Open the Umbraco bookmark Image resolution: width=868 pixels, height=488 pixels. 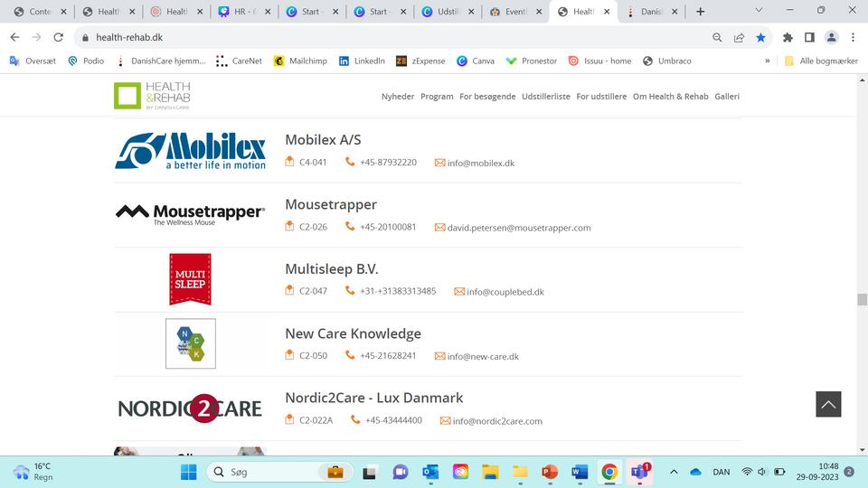pos(666,61)
